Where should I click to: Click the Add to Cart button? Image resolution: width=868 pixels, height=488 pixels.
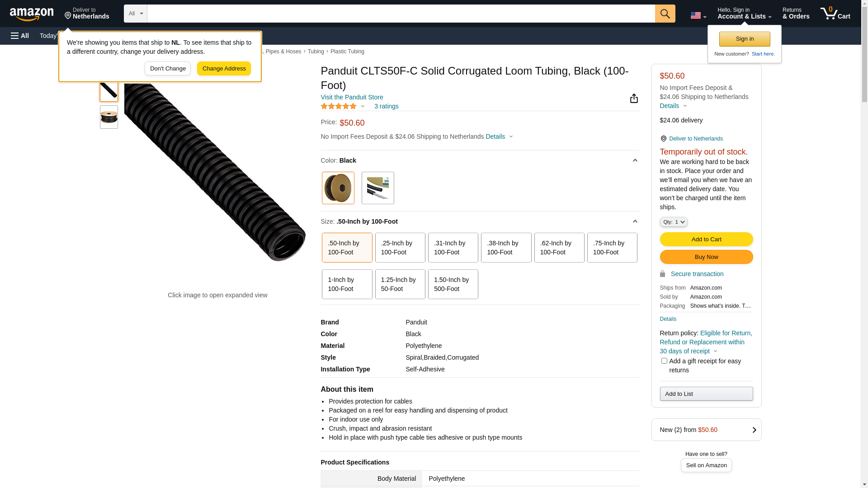[x=706, y=239]
